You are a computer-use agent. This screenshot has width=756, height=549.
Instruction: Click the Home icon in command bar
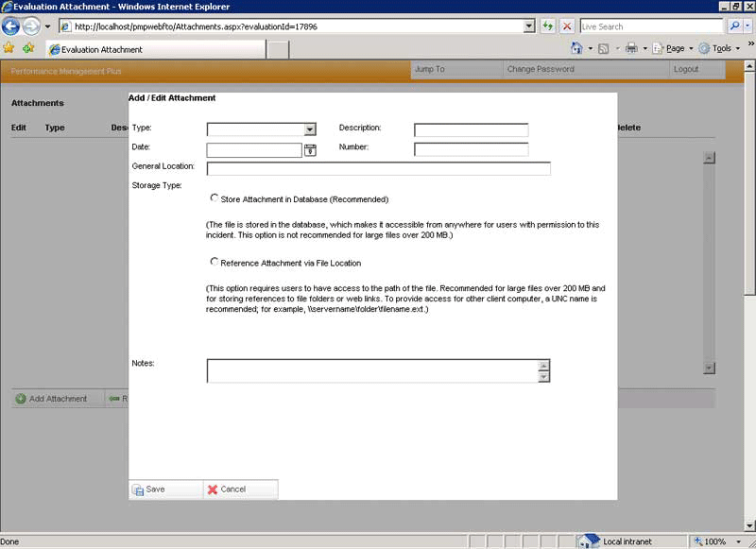click(x=576, y=48)
